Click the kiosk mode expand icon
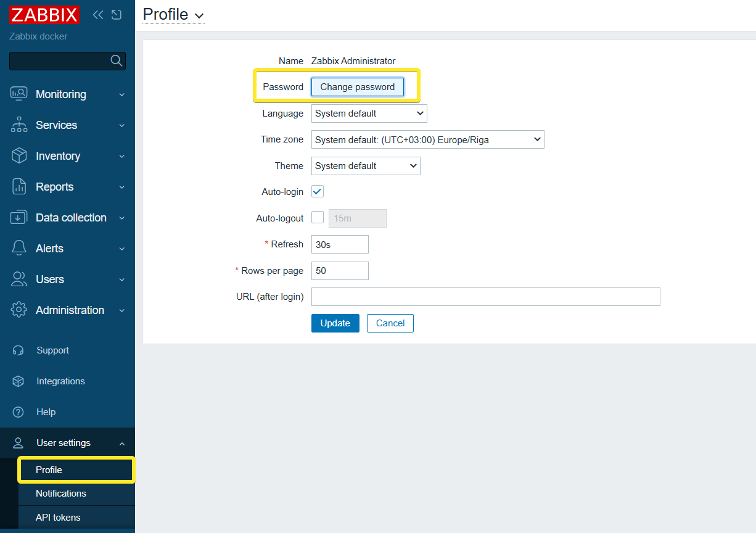Viewport: 756px width, 533px height. [x=117, y=15]
